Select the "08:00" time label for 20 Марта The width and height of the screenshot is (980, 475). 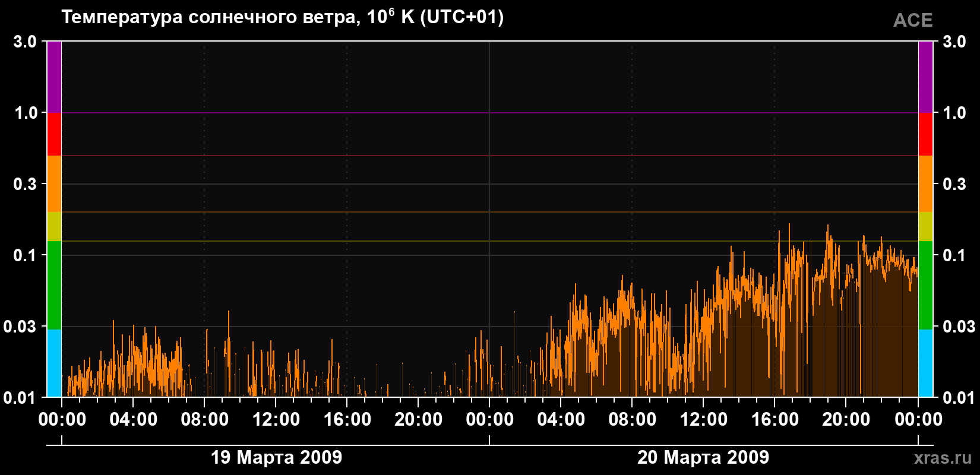tap(633, 420)
